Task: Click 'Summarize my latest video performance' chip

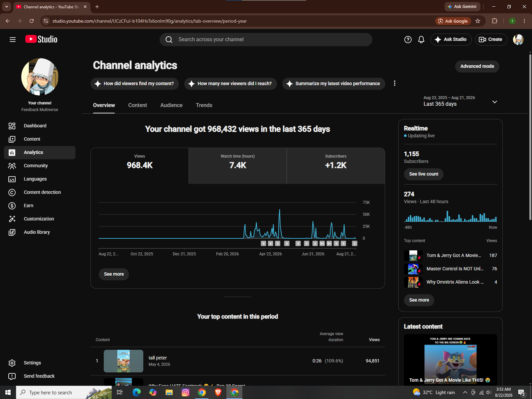Action: [334, 84]
